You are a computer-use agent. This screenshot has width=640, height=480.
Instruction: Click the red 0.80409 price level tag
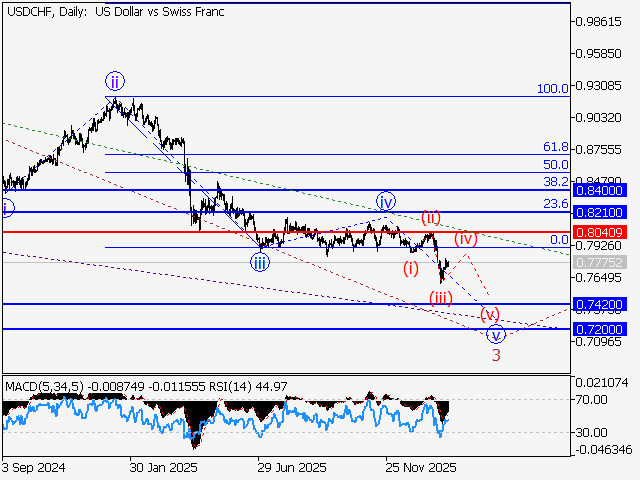(x=599, y=232)
